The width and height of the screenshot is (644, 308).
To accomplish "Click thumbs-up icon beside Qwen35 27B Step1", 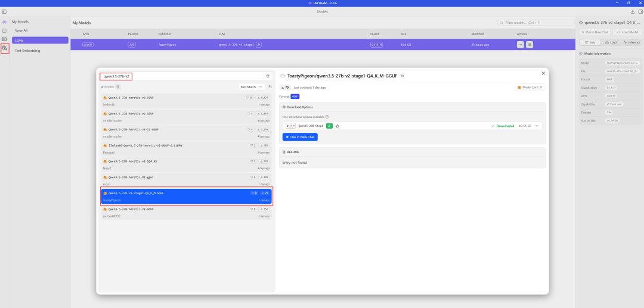I will point(337,126).
